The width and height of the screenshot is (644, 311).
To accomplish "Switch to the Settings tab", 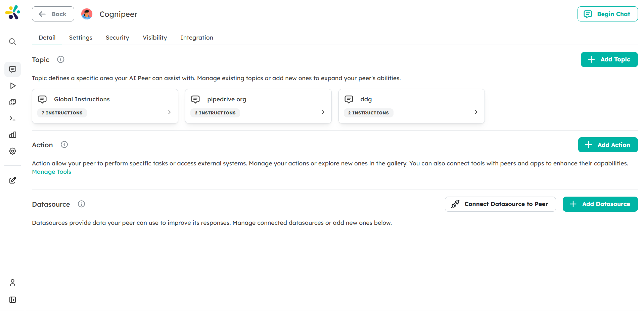I will tap(81, 38).
